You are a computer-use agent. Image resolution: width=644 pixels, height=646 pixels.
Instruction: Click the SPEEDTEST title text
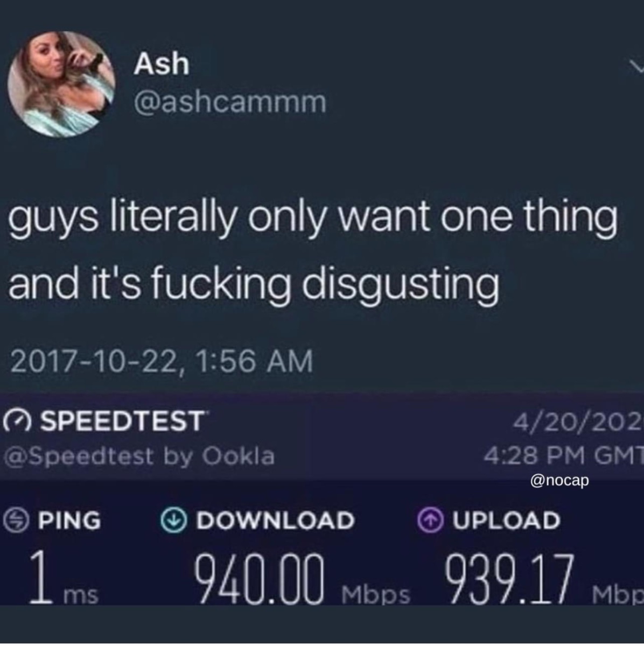[x=123, y=421]
